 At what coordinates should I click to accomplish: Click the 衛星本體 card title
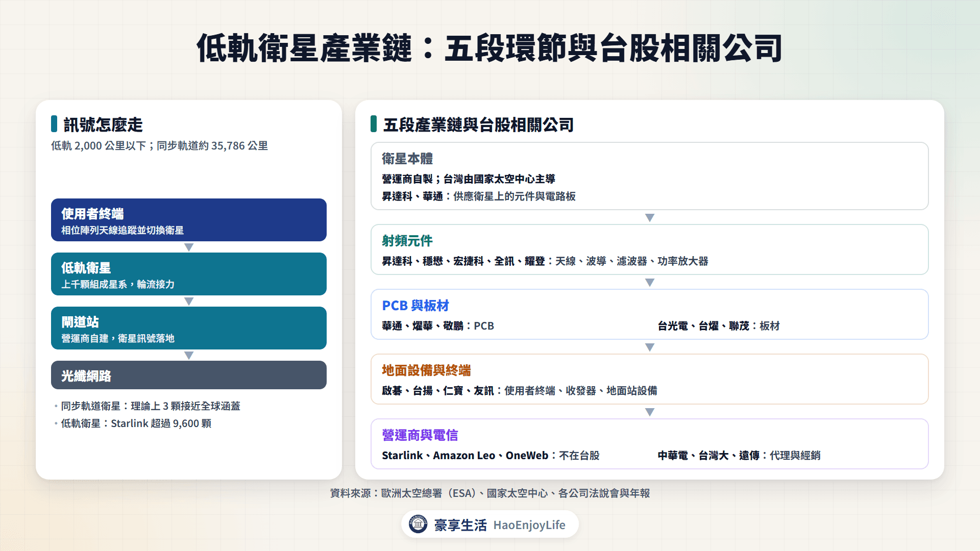point(407,159)
